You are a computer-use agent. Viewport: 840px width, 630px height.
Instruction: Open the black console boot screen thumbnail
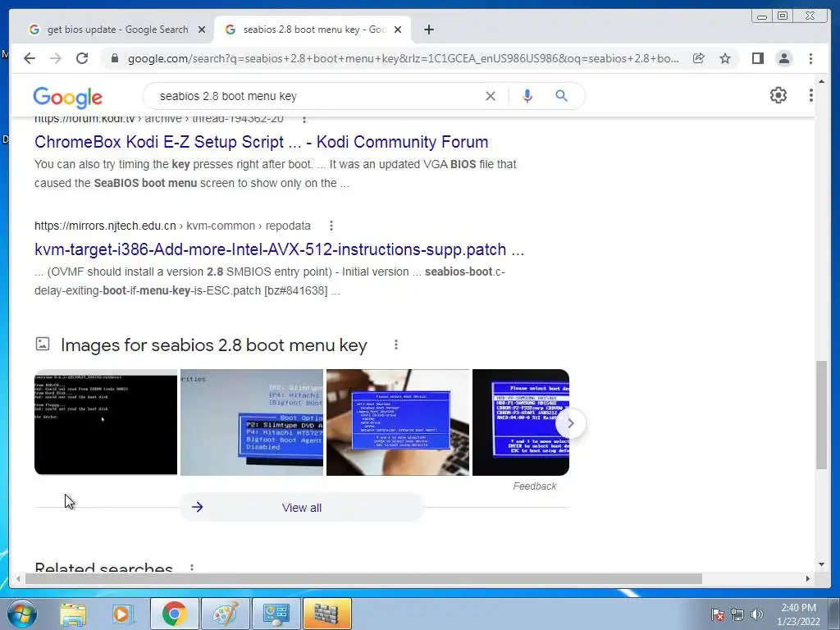point(106,422)
